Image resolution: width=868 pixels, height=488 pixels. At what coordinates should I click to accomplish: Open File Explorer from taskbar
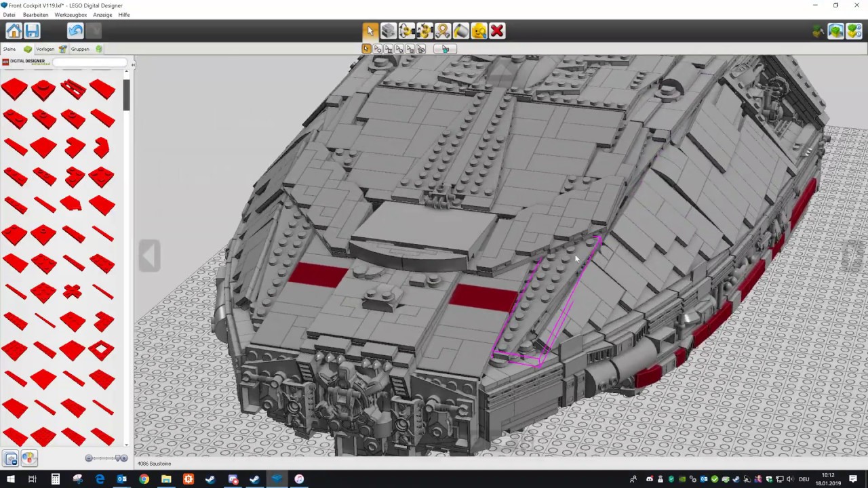click(166, 479)
